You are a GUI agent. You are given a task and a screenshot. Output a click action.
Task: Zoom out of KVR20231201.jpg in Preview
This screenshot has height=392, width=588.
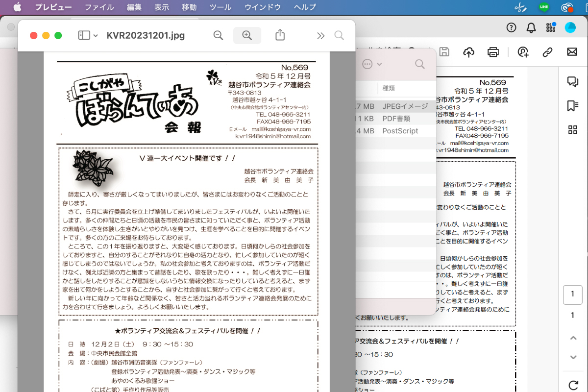pyautogui.click(x=219, y=35)
